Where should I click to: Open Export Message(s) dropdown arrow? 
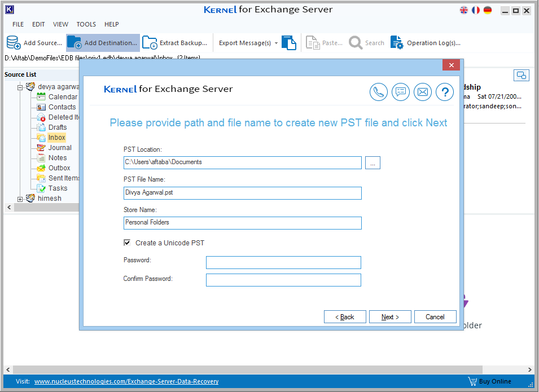(x=276, y=43)
